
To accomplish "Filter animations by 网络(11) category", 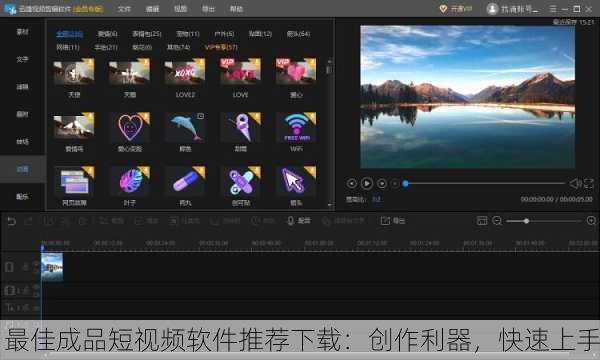I will click(68, 47).
